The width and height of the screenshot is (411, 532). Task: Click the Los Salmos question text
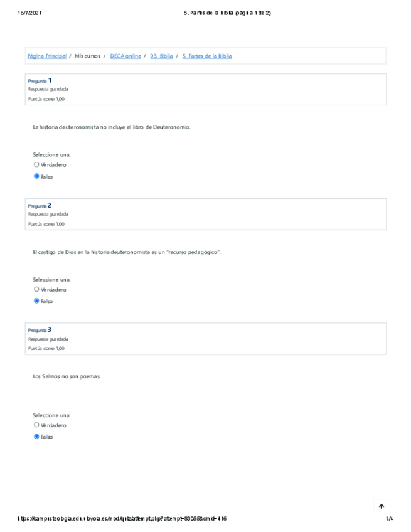(66, 376)
